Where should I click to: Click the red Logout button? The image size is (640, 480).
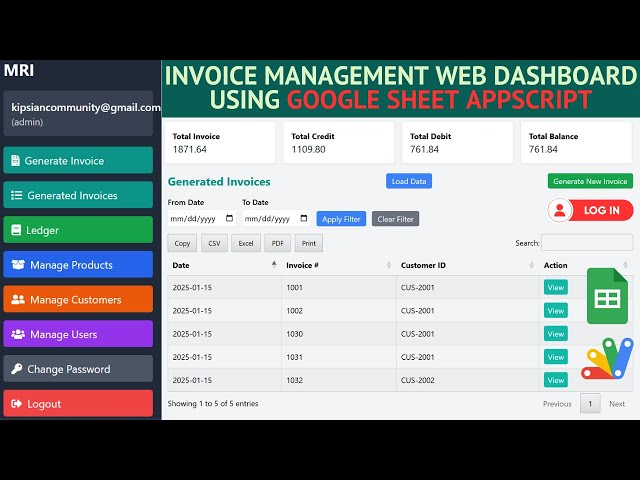78,404
